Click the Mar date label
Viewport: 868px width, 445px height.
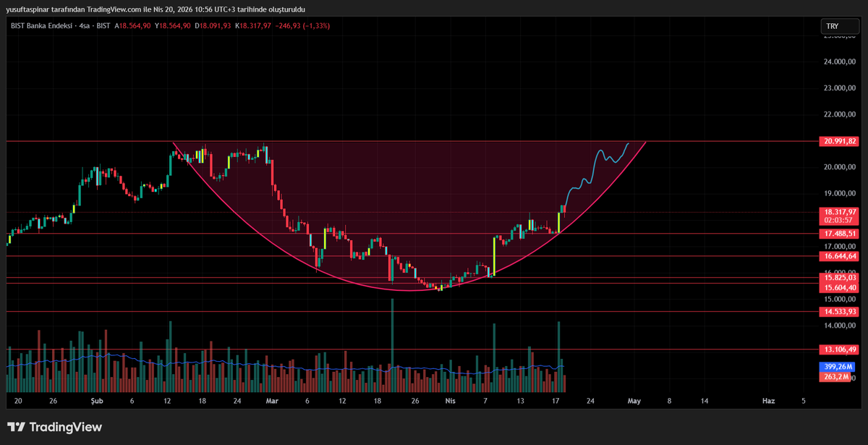[272, 400]
